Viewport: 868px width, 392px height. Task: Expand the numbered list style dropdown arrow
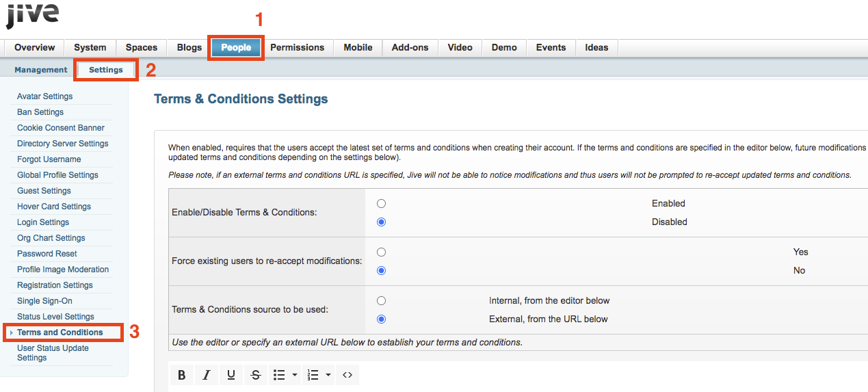tap(329, 375)
